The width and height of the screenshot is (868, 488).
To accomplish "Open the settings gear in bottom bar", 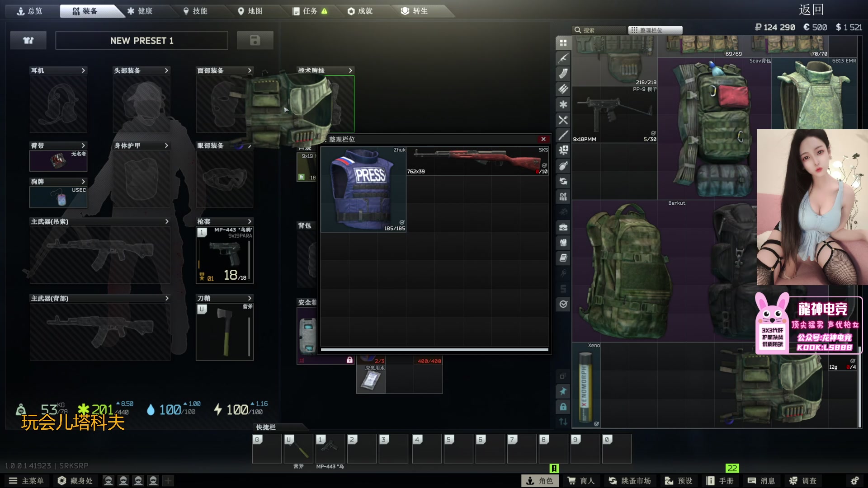I will (854, 481).
